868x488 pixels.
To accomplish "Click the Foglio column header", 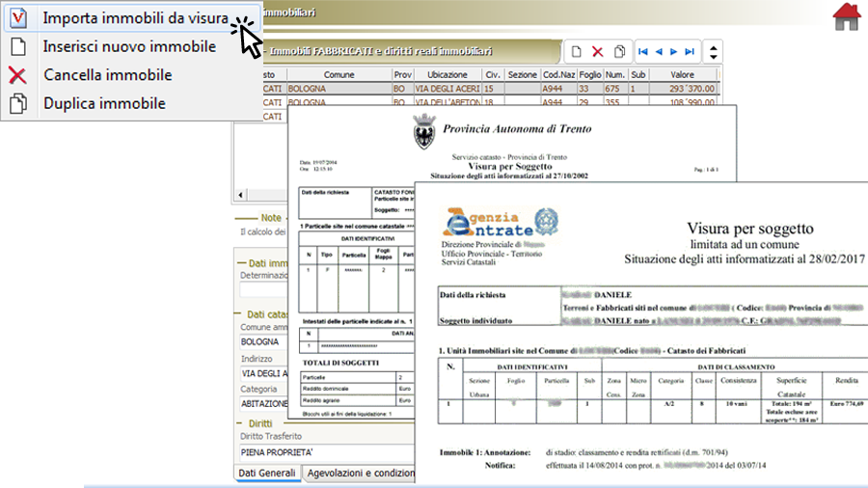I will tap(590, 74).
